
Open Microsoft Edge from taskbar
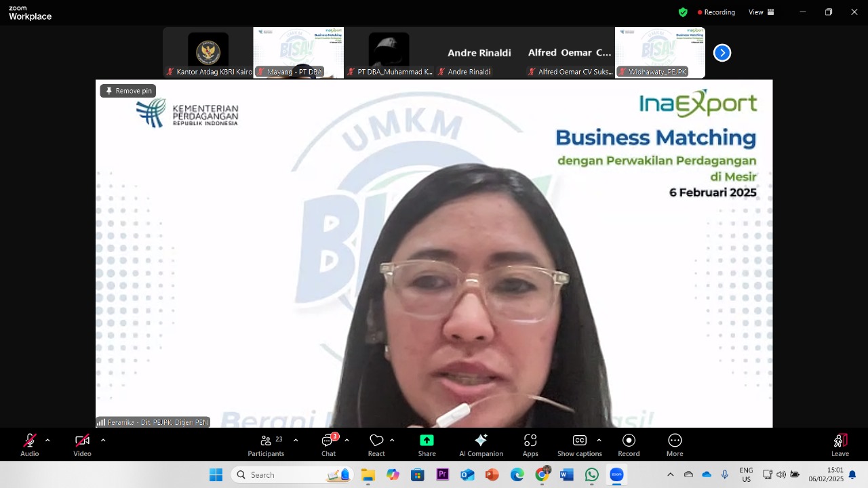[x=517, y=474]
